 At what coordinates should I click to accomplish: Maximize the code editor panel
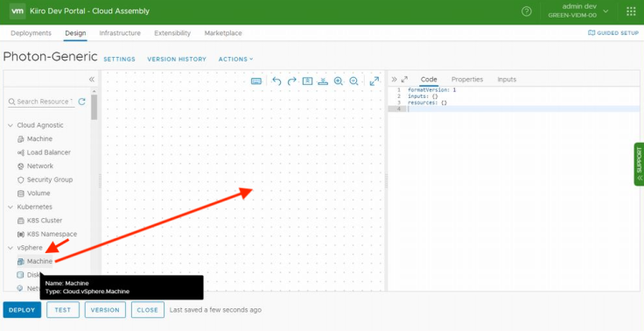404,80
